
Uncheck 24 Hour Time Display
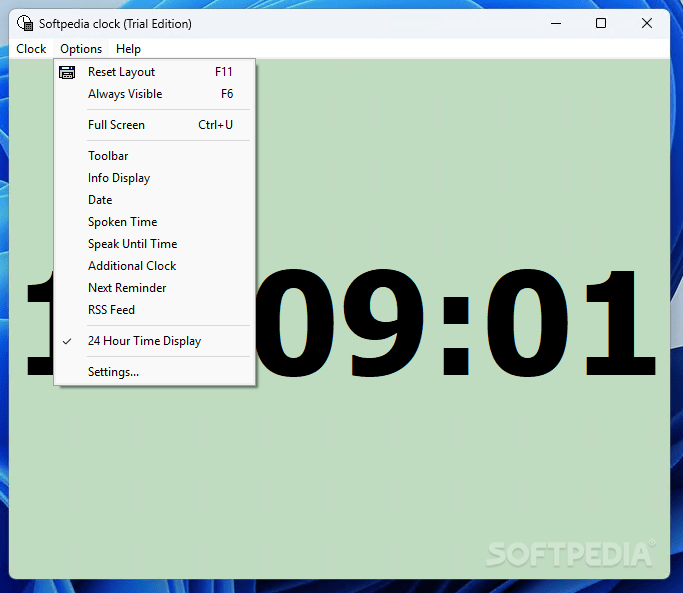155,341
